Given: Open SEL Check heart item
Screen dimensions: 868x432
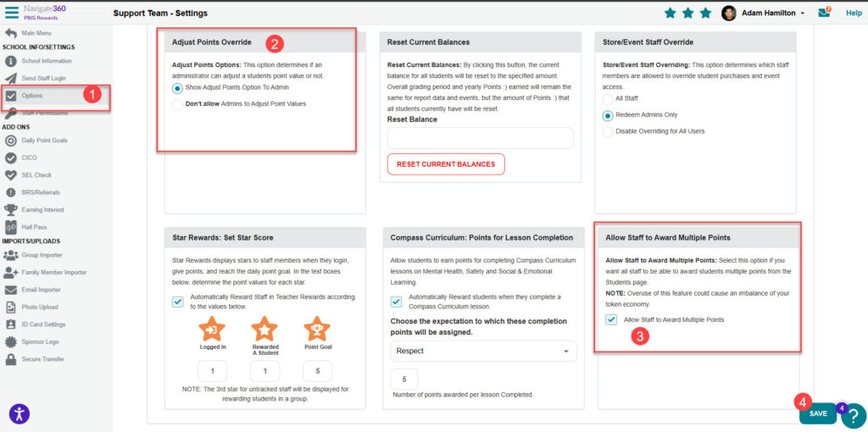Looking at the screenshot, I should pos(36,174).
